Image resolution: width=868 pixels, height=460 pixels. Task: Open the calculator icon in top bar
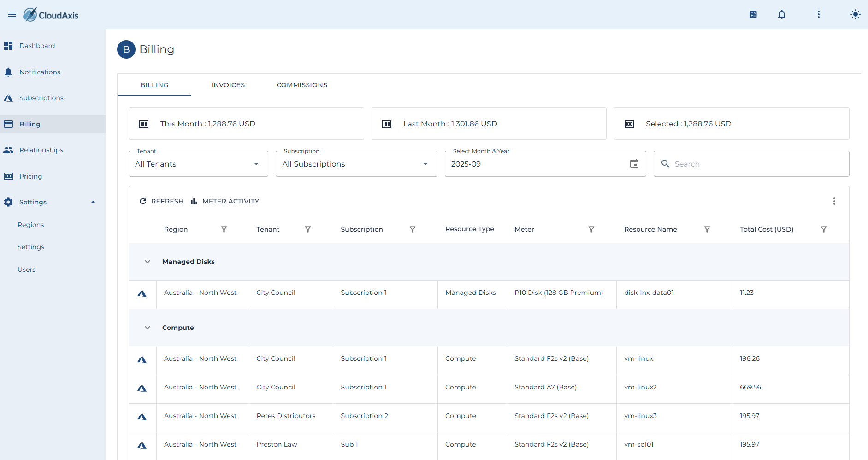coord(753,15)
